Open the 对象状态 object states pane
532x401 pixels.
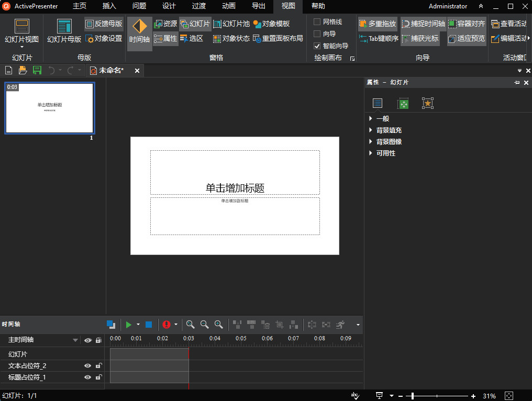(231, 39)
